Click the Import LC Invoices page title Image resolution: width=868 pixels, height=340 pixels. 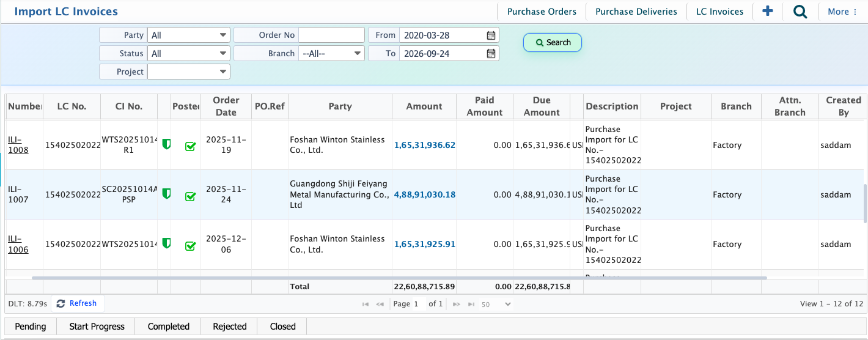[66, 12]
